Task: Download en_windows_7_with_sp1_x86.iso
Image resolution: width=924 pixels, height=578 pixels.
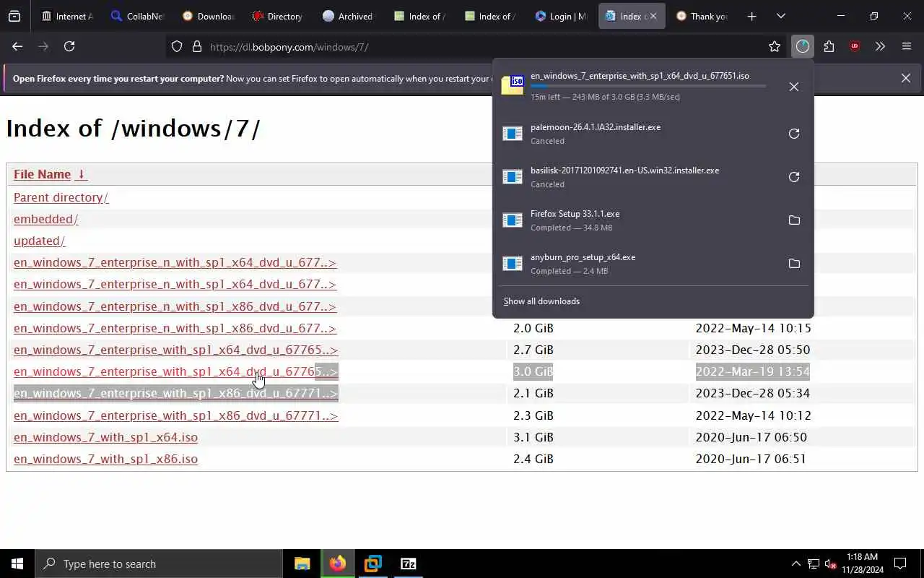Action: tap(105, 459)
